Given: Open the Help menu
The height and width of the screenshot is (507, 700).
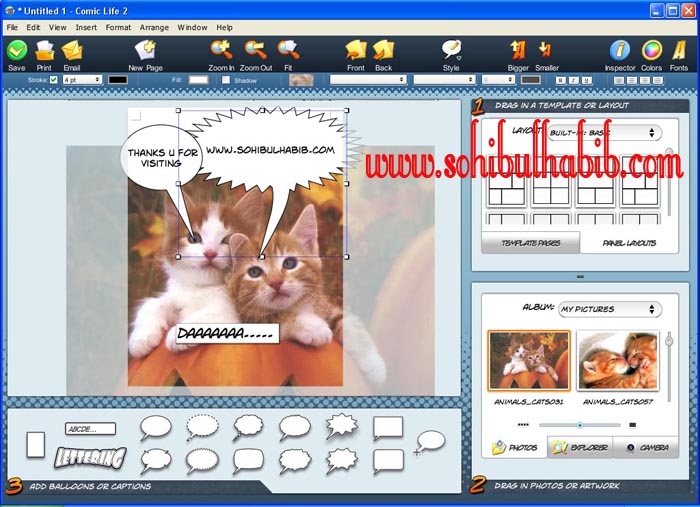Looking at the screenshot, I should point(225,27).
